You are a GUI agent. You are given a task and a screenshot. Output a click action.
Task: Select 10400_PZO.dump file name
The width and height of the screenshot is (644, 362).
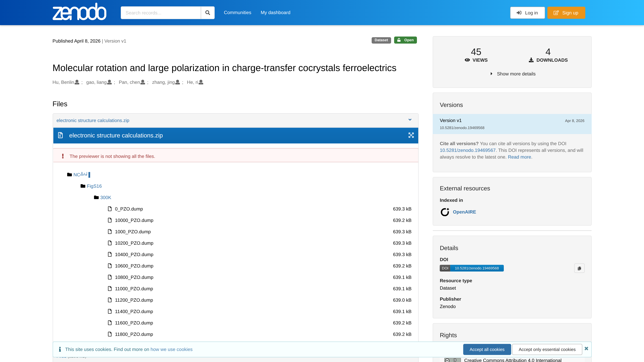pos(134,254)
